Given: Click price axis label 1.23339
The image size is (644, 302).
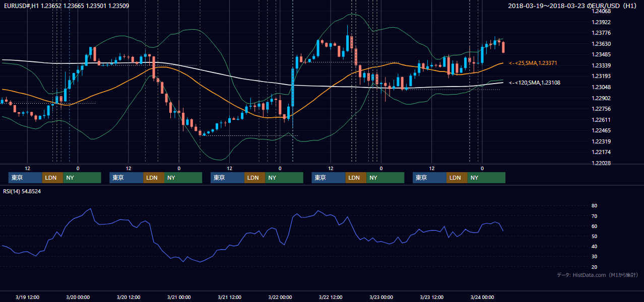Looking at the screenshot, I should [602, 65].
